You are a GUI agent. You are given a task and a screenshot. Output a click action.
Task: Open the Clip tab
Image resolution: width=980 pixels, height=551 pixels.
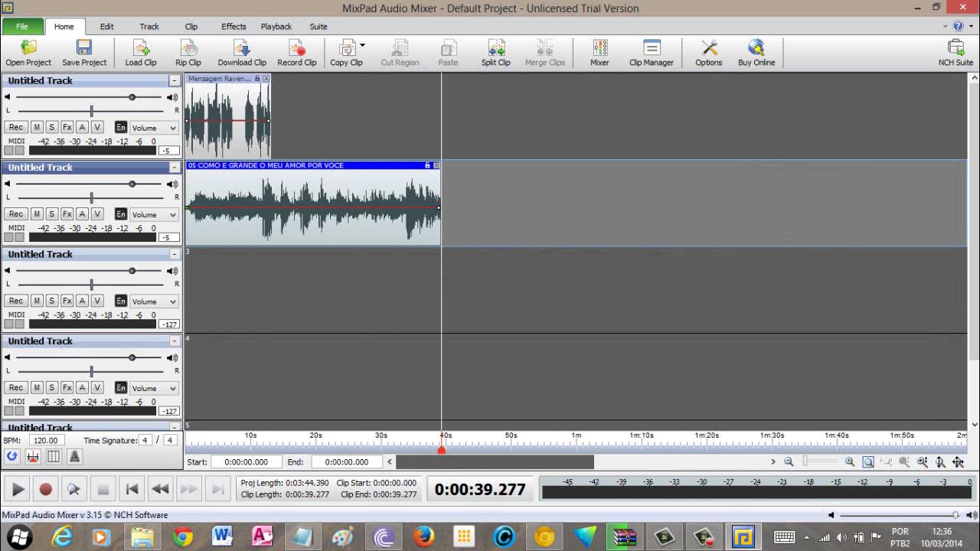(191, 26)
